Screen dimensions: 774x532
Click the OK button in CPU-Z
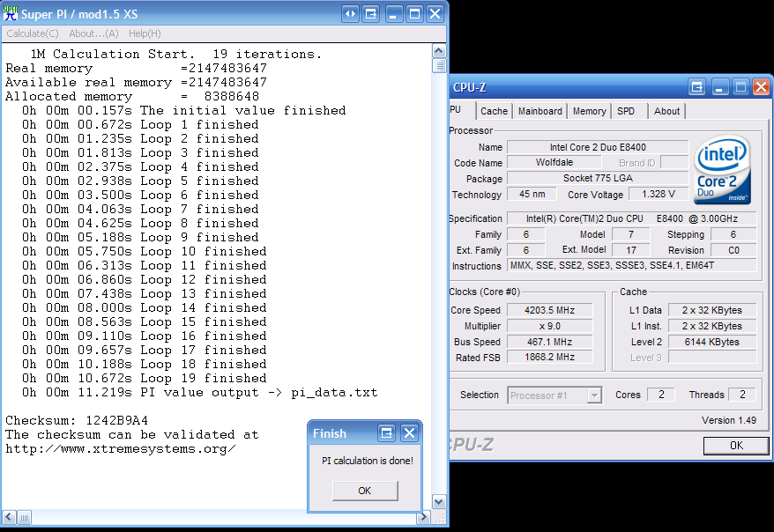pyautogui.click(x=736, y=446)
